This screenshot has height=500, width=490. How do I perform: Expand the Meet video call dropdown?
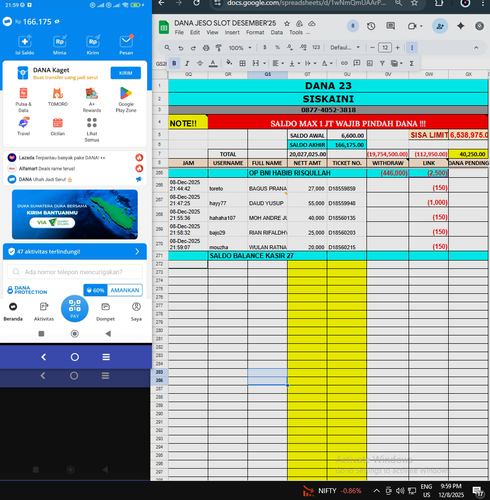point(422,26)
